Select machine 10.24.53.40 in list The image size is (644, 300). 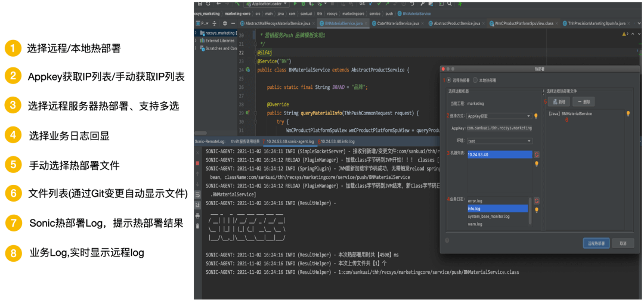click(500, 154)
